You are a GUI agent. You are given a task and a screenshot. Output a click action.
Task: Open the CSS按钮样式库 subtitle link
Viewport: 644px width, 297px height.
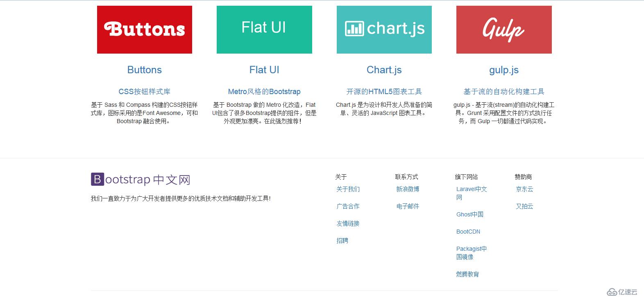145,92
